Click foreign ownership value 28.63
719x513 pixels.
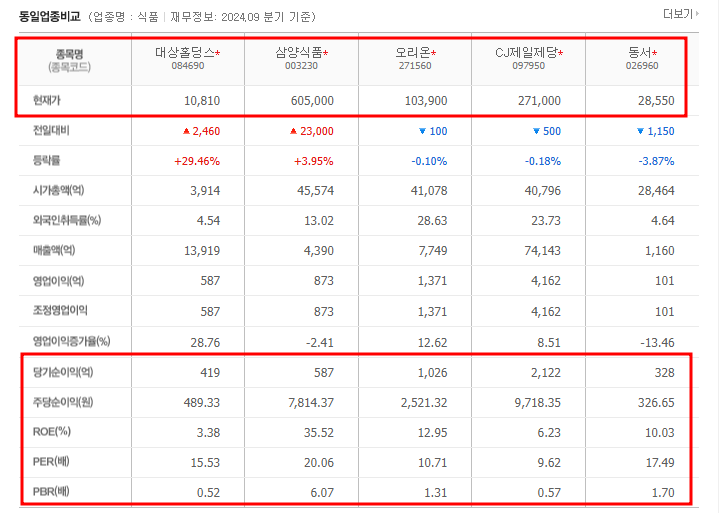pyautogui.click(x=432, y=221)
